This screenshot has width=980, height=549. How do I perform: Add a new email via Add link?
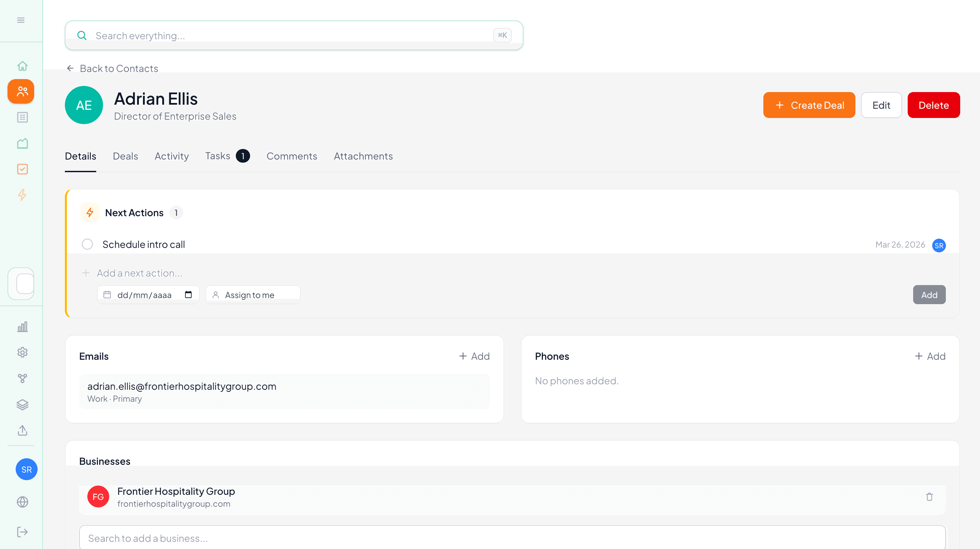click(x=474, y=356)
